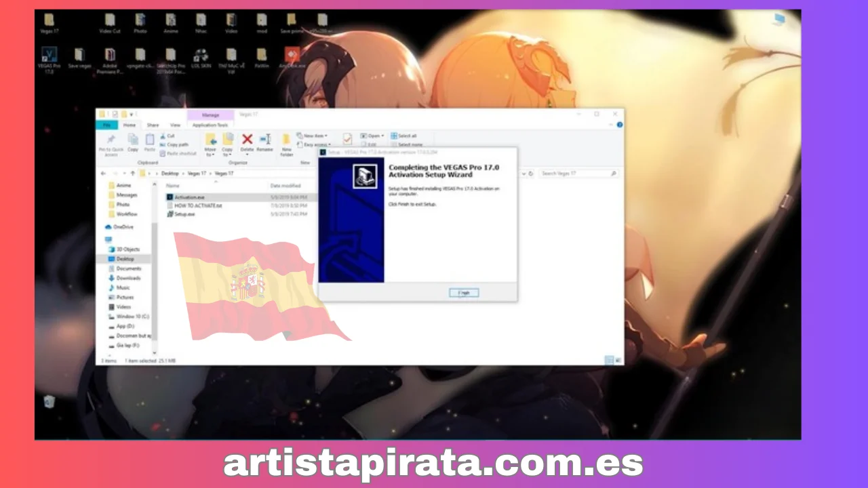Viewport: 868px width, 488px height.
Task: Switch to the View ribbon tab
Action: click(175, 125)
